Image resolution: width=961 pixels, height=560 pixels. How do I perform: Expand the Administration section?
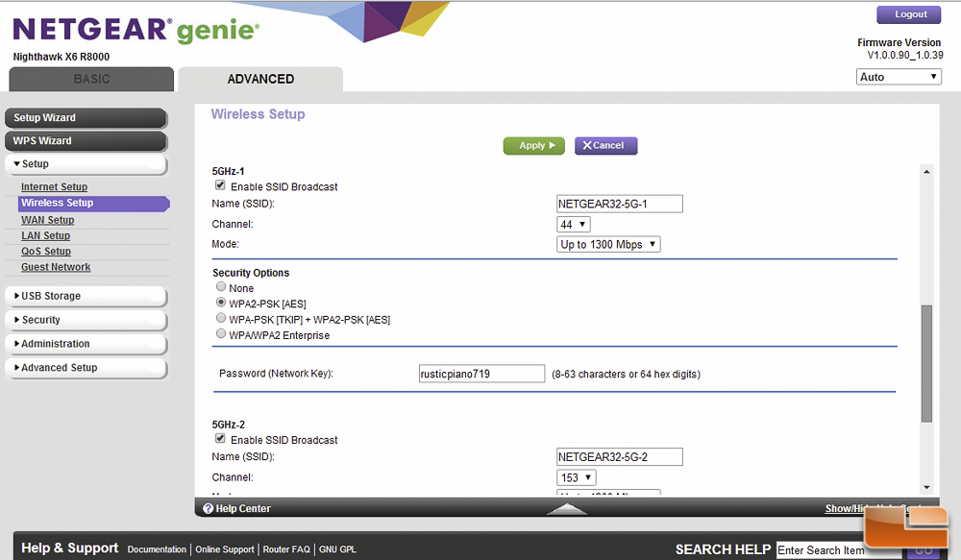[x=86, y=344]
